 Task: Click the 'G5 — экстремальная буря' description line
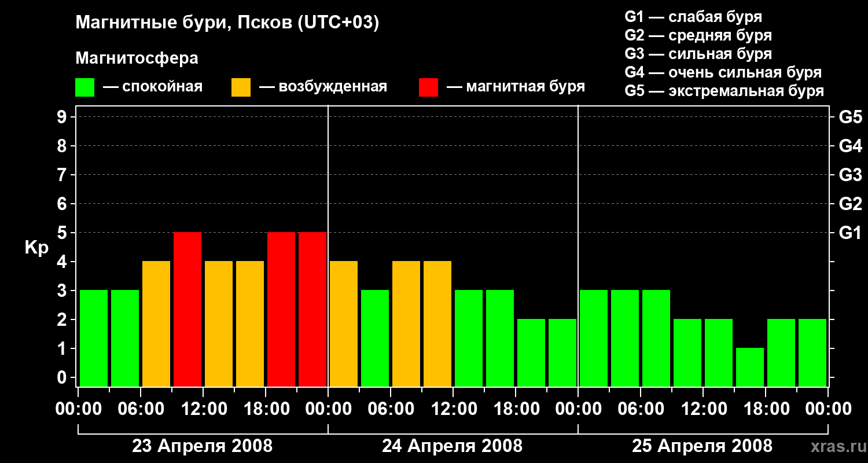tap(724, 91)
